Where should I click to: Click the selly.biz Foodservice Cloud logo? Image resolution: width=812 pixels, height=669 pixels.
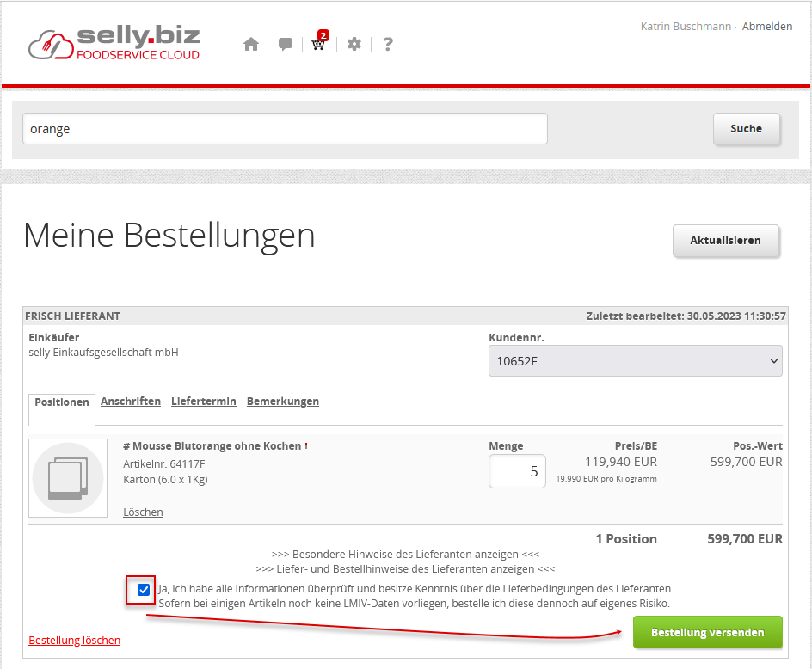point(114,44)
